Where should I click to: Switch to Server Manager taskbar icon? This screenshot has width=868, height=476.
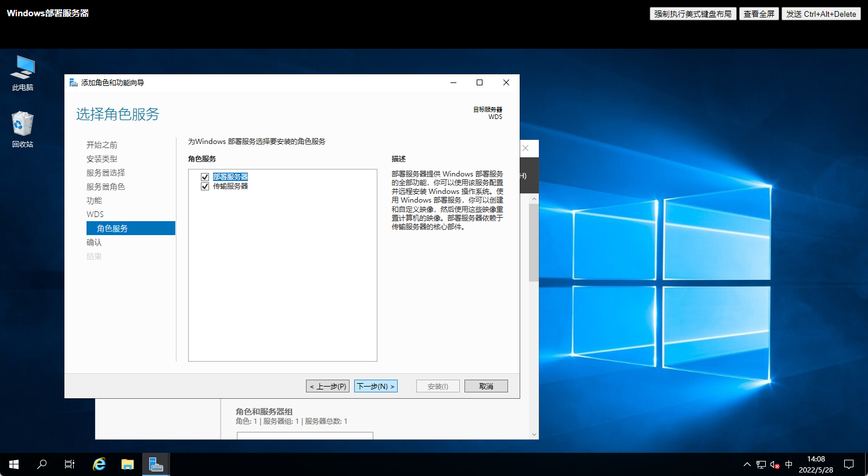tap(156, 464)
